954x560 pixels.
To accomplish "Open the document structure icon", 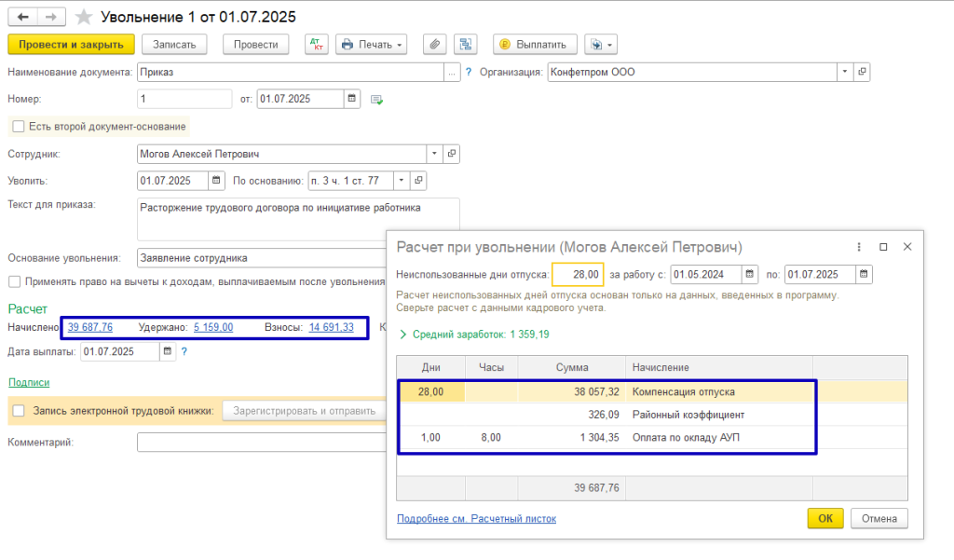I will click(x=465, y=44).
